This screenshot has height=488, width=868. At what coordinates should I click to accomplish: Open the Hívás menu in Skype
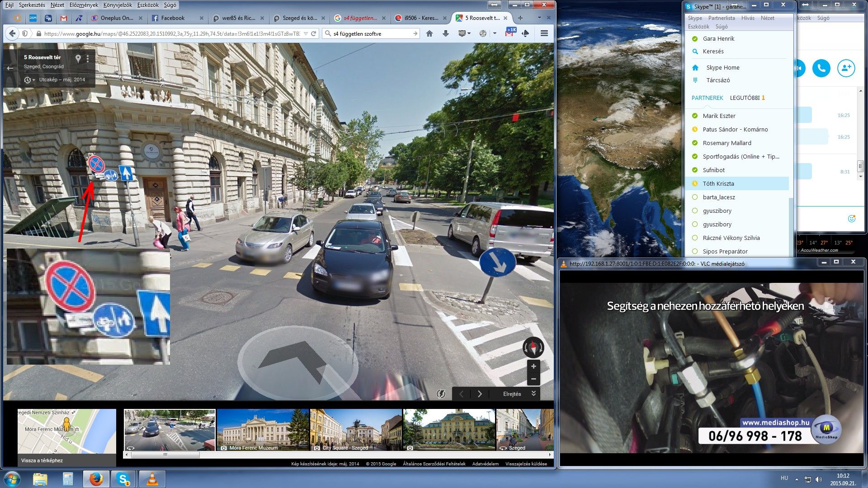click(x=748, y=18)
